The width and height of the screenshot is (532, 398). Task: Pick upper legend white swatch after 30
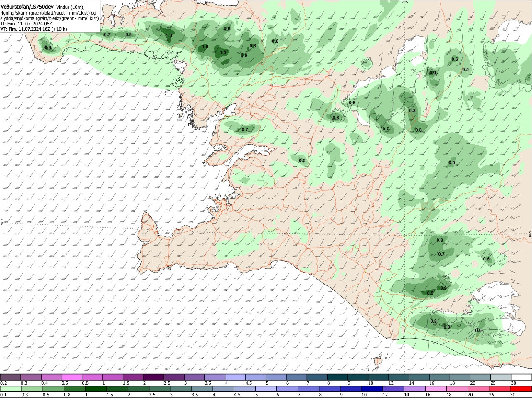point(521,377)
